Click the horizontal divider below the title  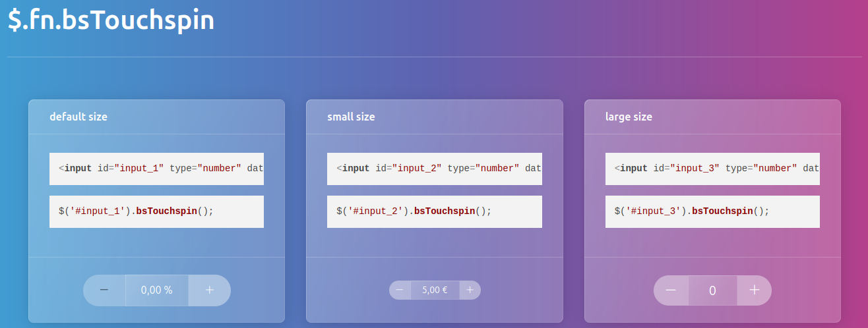(434, 57)
